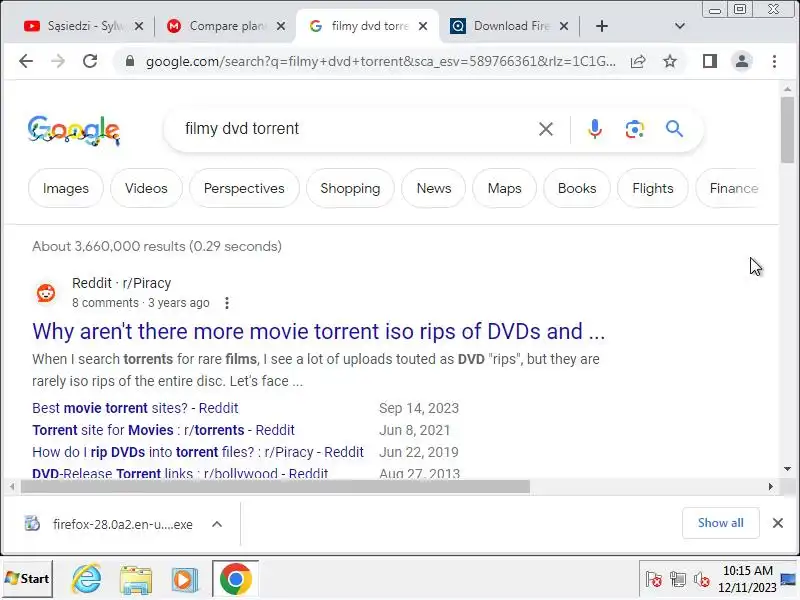Screen dimensions: 800x600
Task: Open the 'Why aren't there more movie torrent' result
Action: [x=318, y=332]
